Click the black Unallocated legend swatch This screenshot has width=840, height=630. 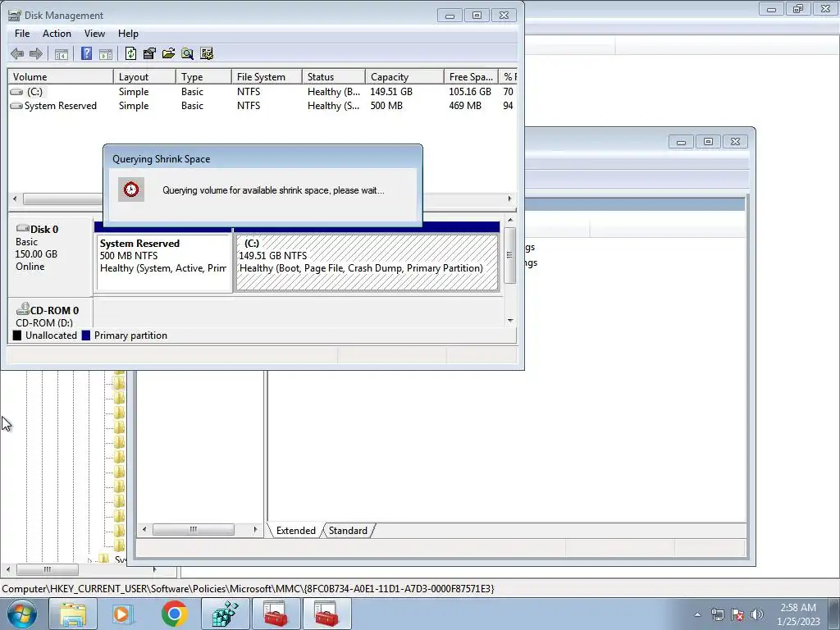click(17, 336)
